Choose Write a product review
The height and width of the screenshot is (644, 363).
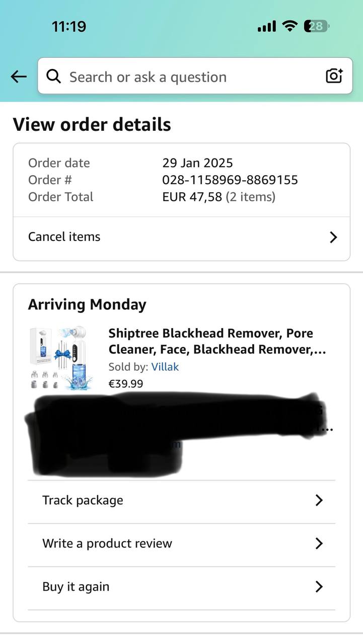coord(107,543)
